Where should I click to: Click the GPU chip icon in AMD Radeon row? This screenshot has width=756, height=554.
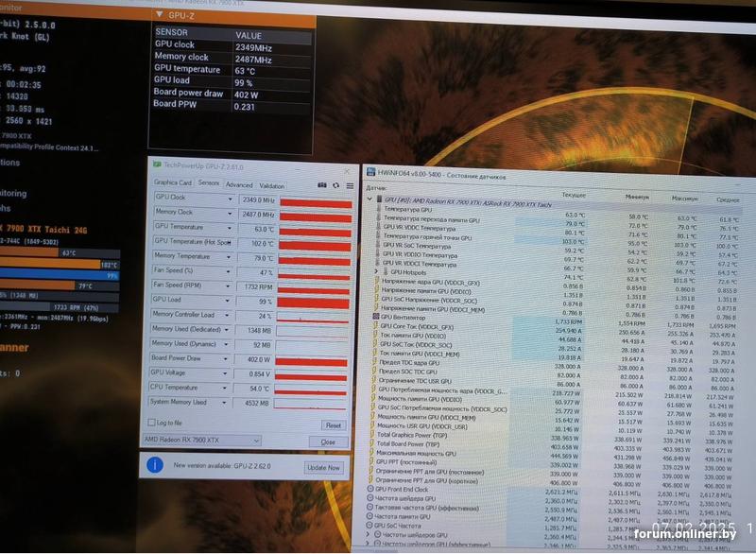(x=380, y=199)
